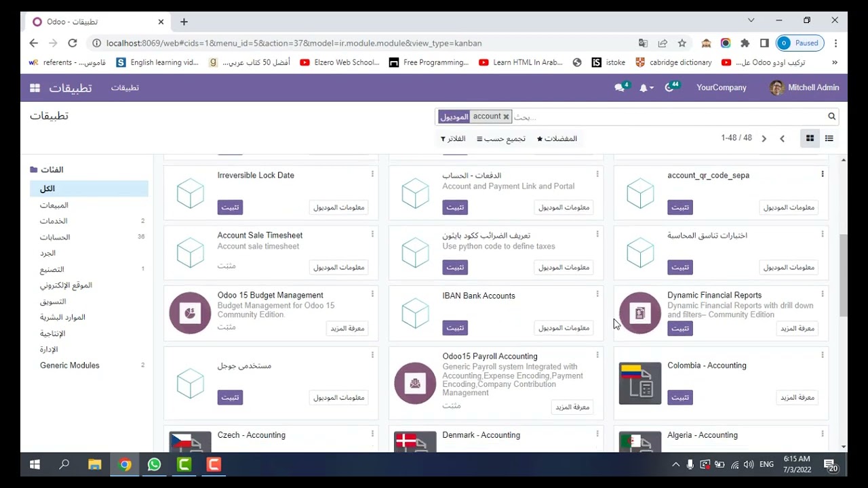Screen dimensions: 868x488
Task: Switch to list view
Action: coord(829,138)
